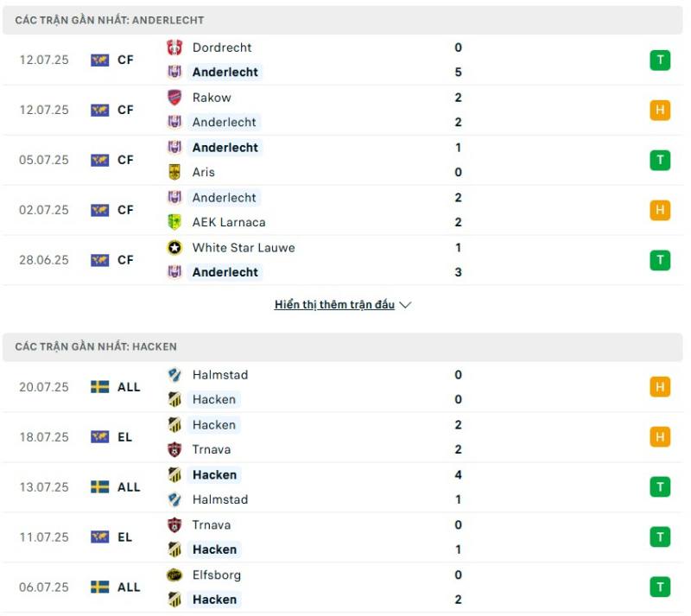The height and width of the screenshot is (616, 691).
Task: Click the Swedish flag on 20.07.25 match
Action: pyautogui.click(x=99, y=387)
